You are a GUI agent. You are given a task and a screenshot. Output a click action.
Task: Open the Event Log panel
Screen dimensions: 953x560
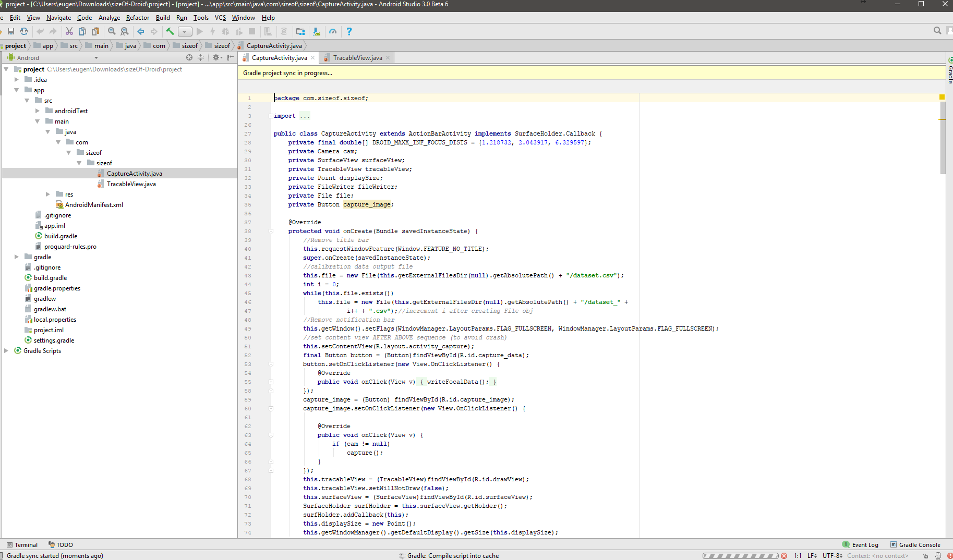pyautogui.click(x=861, y=545)
